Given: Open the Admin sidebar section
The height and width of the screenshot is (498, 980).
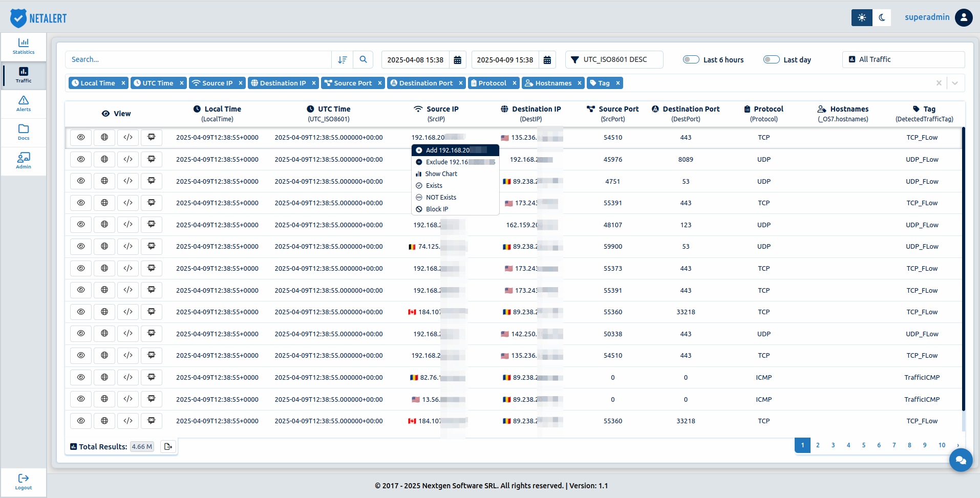Looking at the screenshot, I should (x=24, y=161).
